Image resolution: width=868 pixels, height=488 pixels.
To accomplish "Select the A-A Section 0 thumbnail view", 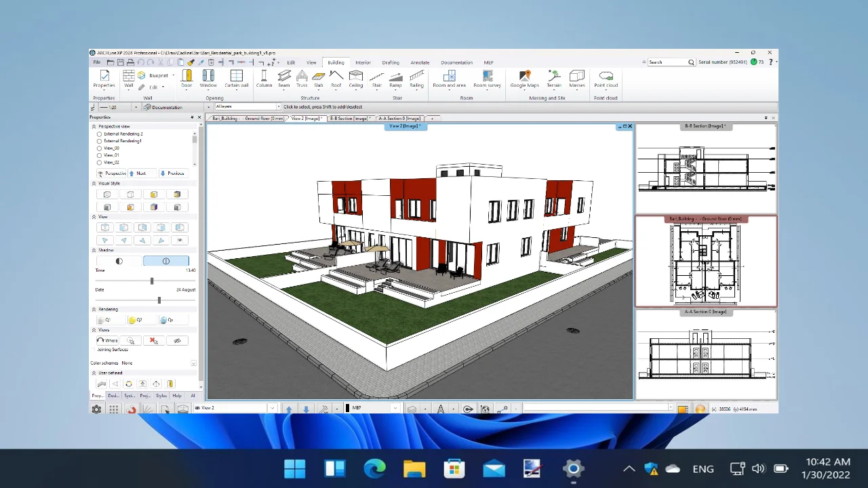I will (x=706, y=354).
